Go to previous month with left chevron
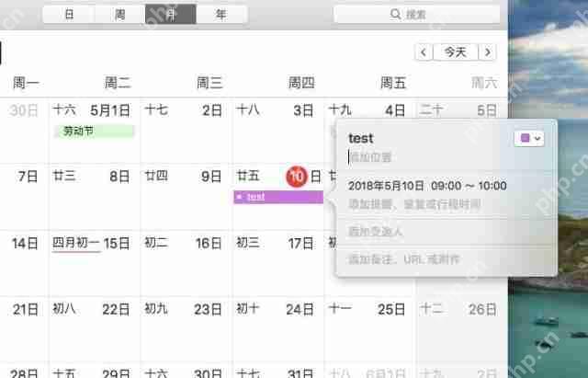 coord(424,52)
